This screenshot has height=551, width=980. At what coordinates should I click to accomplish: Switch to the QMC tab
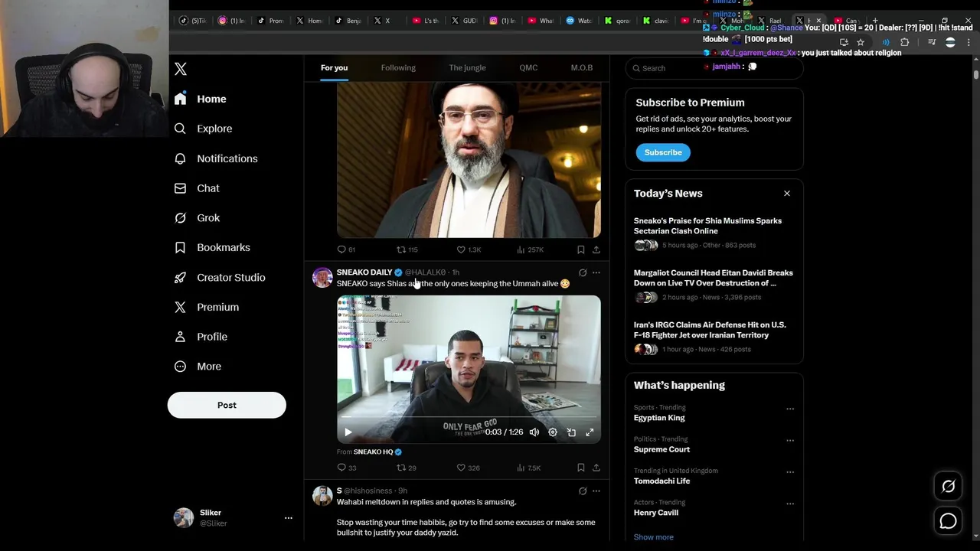(x=528, y=67)
